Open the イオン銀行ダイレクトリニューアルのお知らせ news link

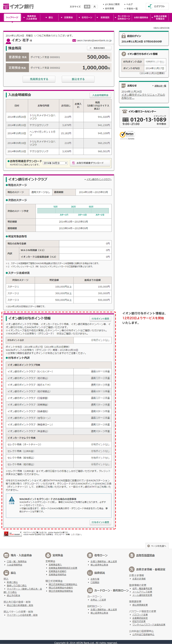[x=143, y=96]
